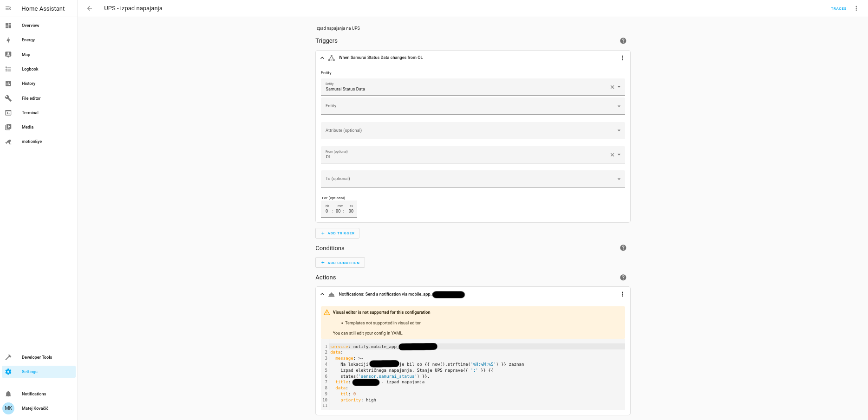Open the Energy lightning icon
Screen dimensions: 868x420
8,40
